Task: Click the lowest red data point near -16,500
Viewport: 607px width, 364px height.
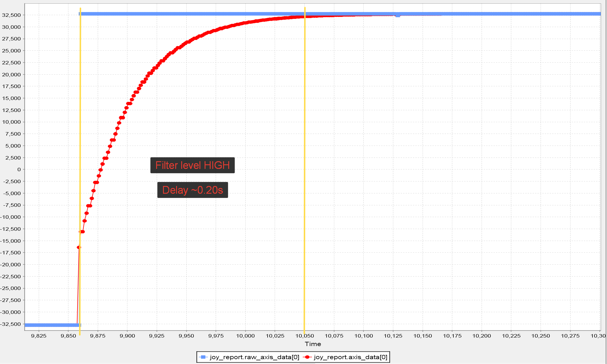Action: pyautogui.click(x=79, y=247)
